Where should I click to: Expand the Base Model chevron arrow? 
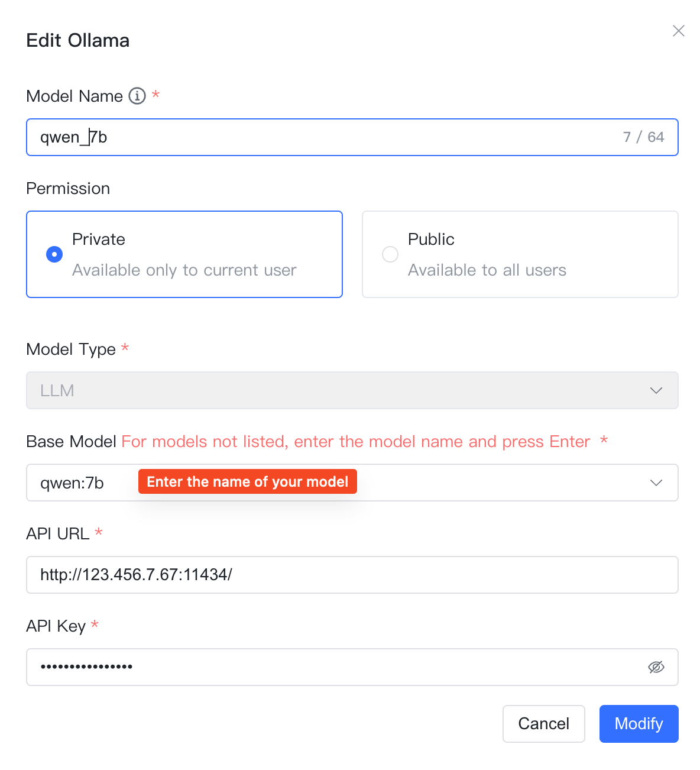pos(656,483)
